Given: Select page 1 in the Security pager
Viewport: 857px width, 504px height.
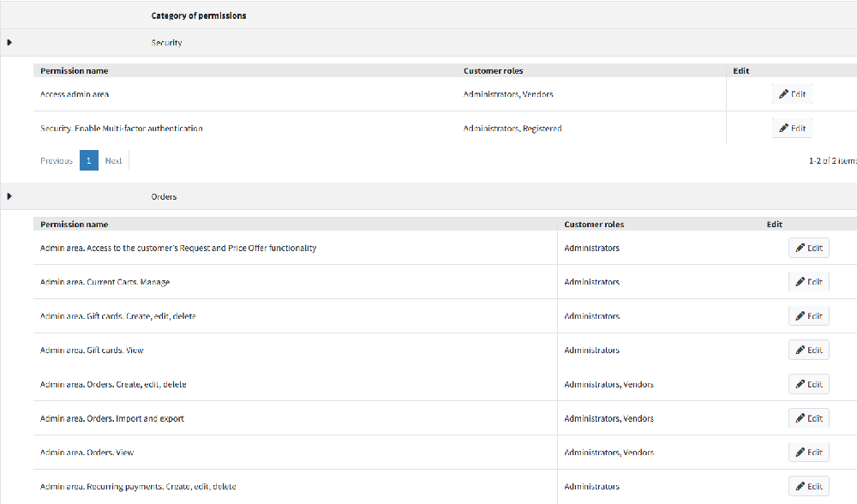Looking at the screenshot, I should pos(89,160).
